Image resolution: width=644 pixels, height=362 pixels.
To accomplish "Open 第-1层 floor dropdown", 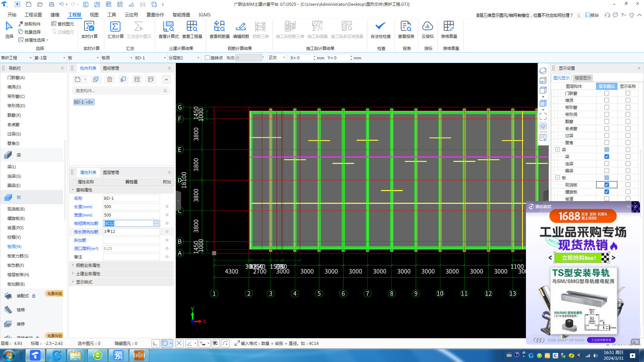I will pos(50,58).
